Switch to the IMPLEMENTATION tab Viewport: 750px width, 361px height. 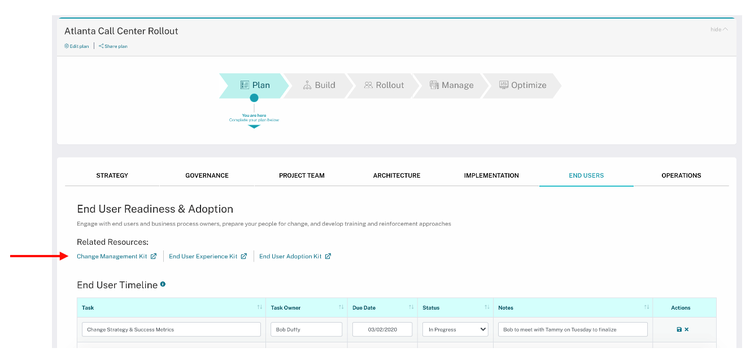pyautogui.click(x=491, y=175)
